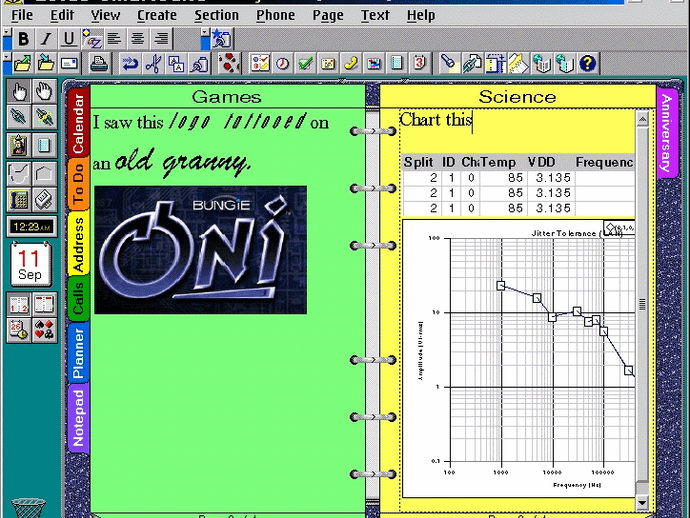Toggle Underline text formatting
The height and width of the screenshot is (518, 690).
click(69, 39)
